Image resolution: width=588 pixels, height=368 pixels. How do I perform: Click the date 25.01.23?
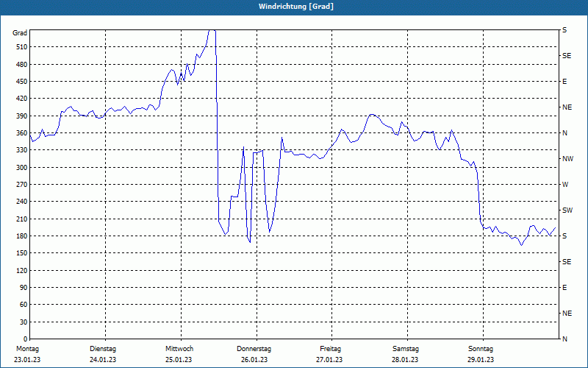[x=179, y=360]
